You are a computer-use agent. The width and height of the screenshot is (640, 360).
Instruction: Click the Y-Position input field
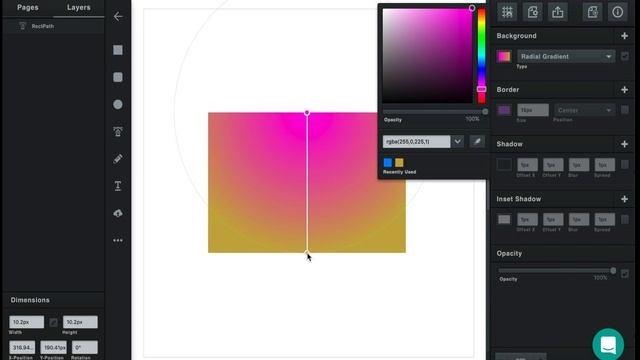[x=53, y=347]
